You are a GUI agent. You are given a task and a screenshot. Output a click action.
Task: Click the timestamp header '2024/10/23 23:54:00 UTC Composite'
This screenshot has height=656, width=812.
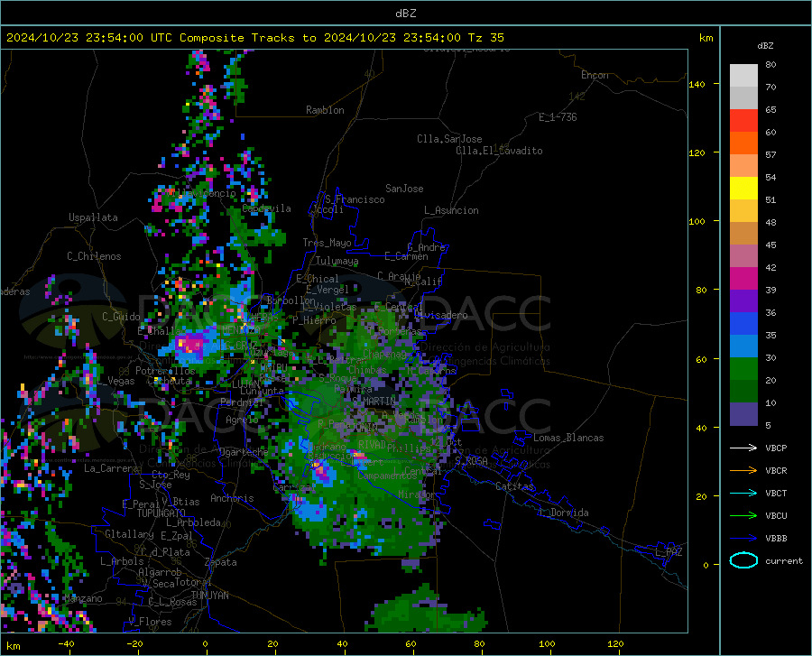click(125, 38)
